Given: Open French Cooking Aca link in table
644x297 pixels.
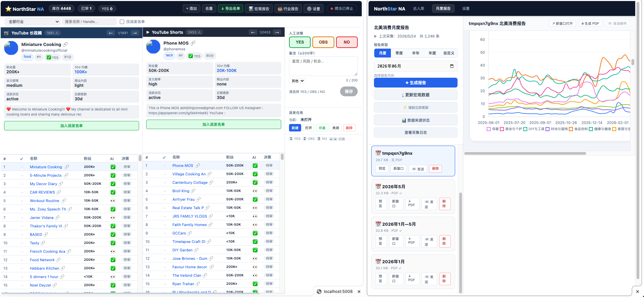Looking at the screenshot, I should click(x=47, y=251).
